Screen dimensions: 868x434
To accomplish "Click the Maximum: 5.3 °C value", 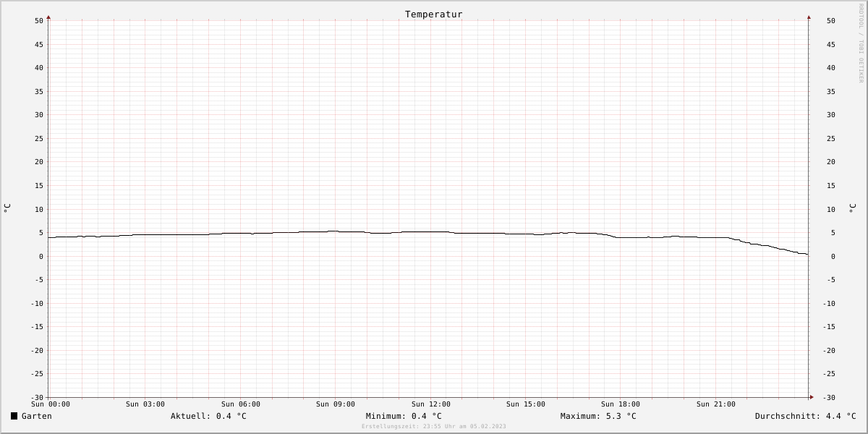I will point(598,416).
